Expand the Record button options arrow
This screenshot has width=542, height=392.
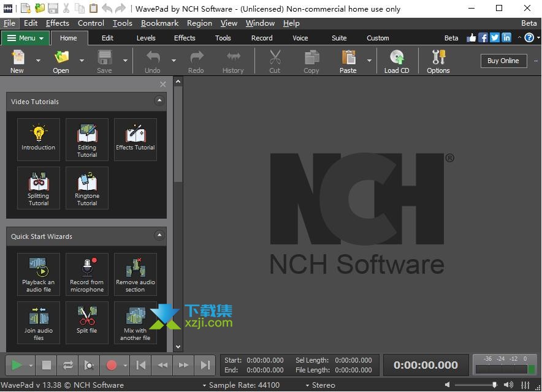tap(125, 365)
